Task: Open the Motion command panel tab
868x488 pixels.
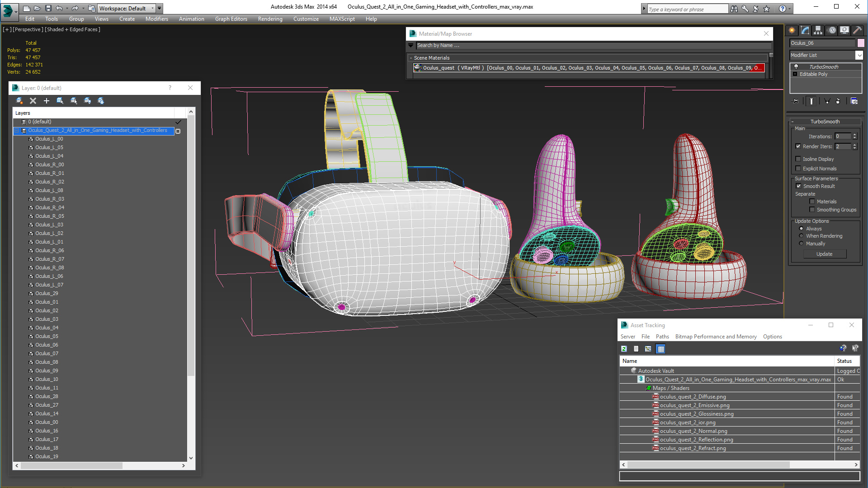Action: tap(832, 30)
